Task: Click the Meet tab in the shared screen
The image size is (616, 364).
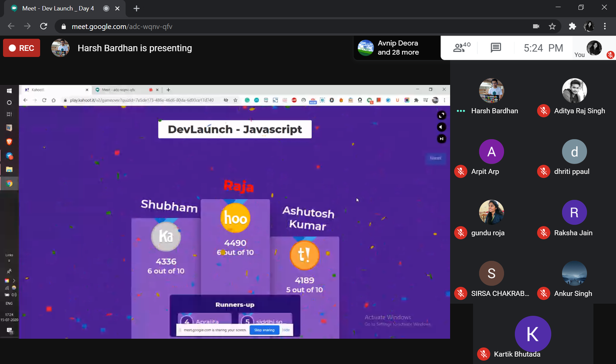Action: (x=126, y=89)
